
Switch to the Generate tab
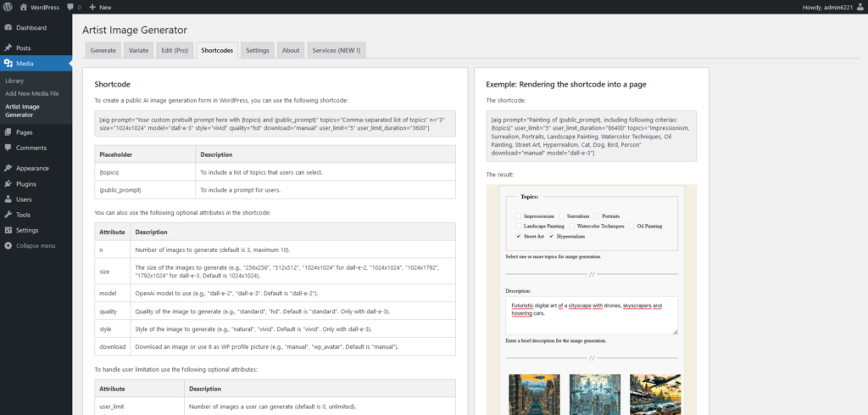click(x=103, y=50)
